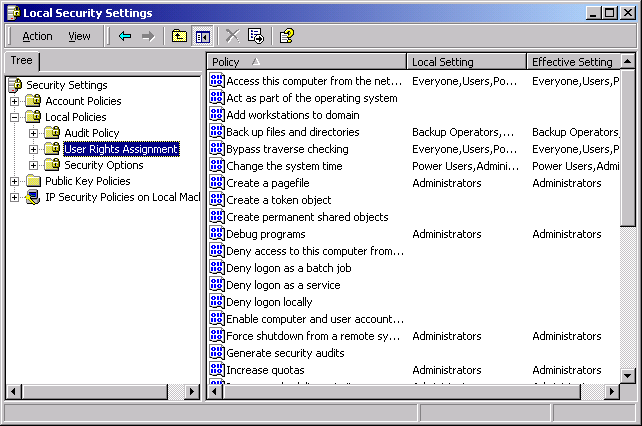Select Security Options in the tree
Image resolution: width=642 pixels, height=426 pixels.
click(x=103, y=165)
